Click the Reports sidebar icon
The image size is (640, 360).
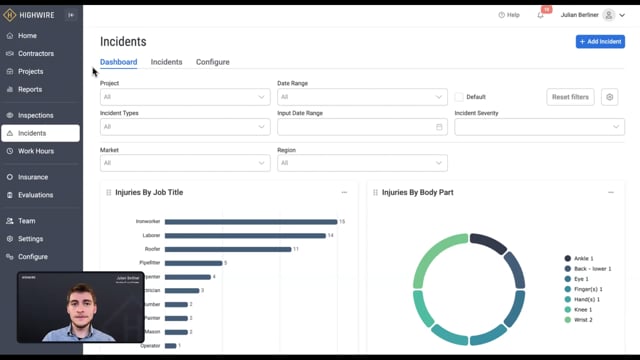10,89
